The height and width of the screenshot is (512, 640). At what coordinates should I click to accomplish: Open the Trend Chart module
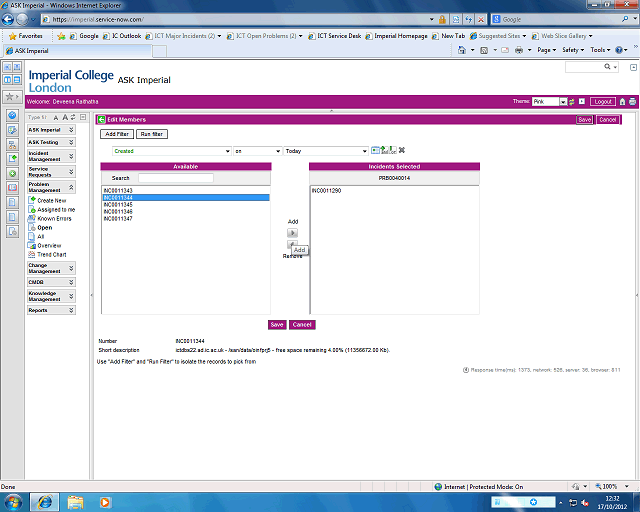click(51, 254)
